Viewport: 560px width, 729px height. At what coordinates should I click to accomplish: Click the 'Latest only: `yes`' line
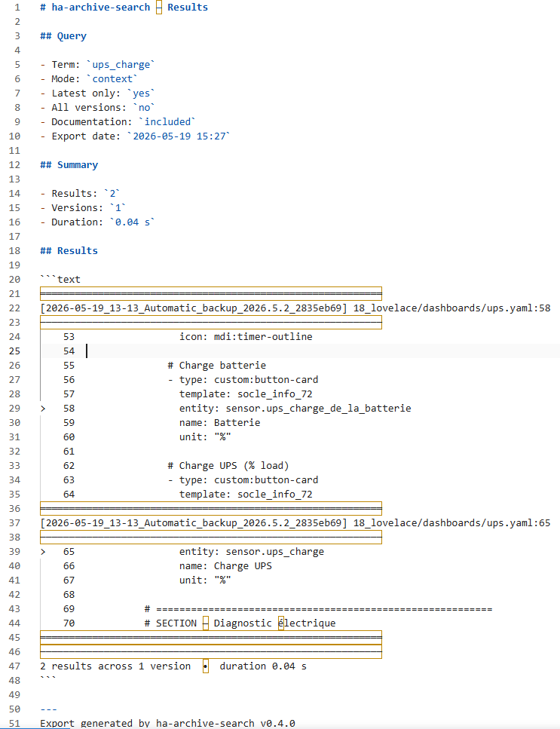pos(97,93)
